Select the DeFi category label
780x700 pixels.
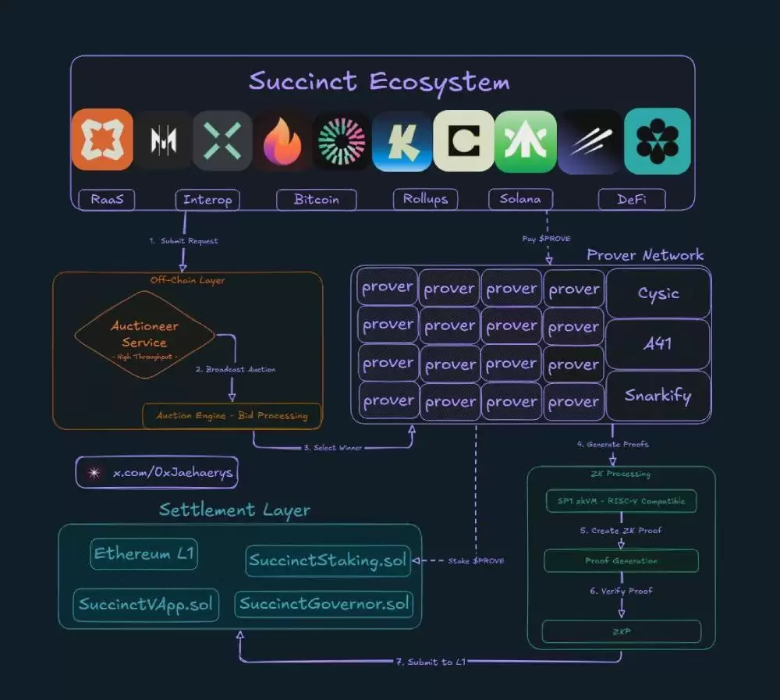coord(632,200)
